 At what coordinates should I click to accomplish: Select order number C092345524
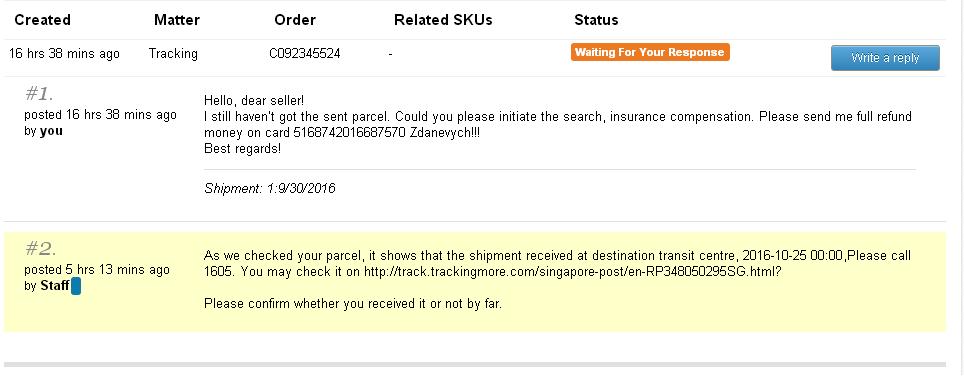[304, 53]
